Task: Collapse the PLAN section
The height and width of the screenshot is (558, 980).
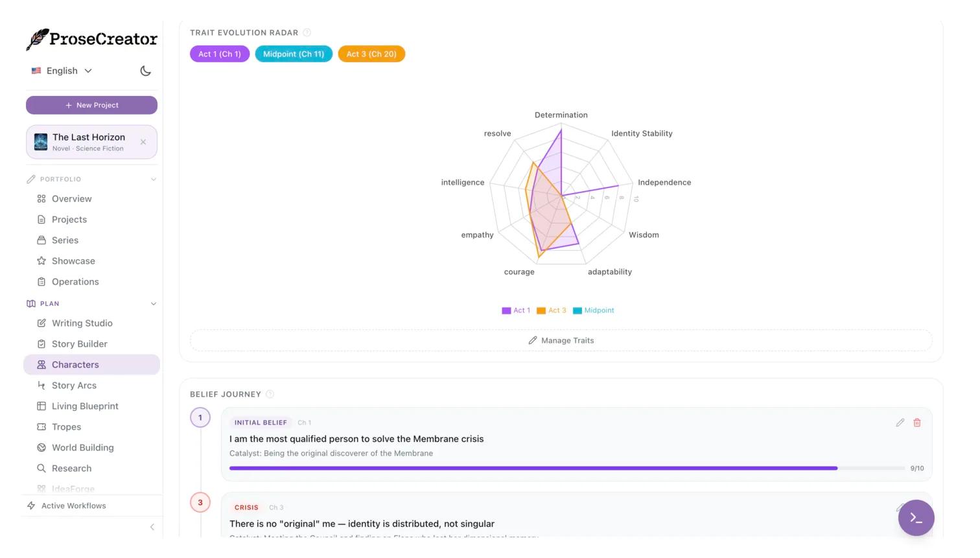Action: [x=154, y=303]
